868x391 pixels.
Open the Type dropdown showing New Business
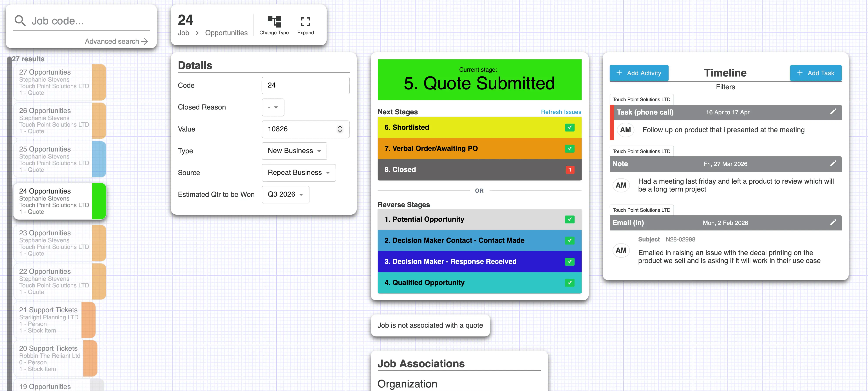[x=294, y=151]
